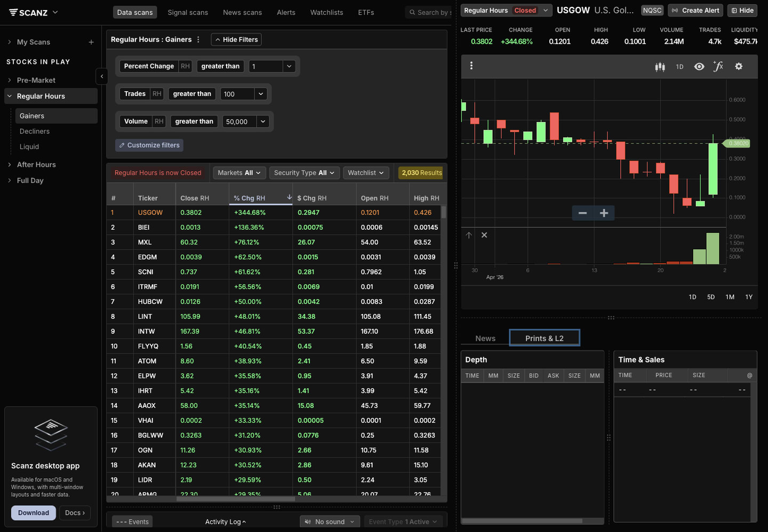
Task: Expand the After Hours group
Action: (36, 165)
